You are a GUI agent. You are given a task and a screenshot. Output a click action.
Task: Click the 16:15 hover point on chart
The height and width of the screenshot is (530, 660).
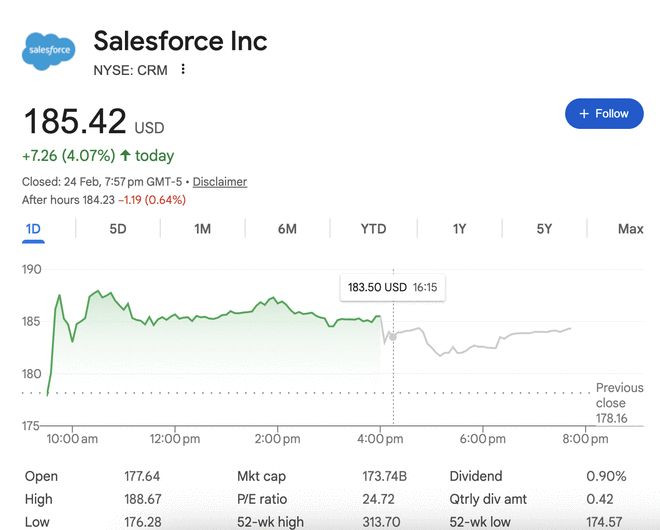393,336
